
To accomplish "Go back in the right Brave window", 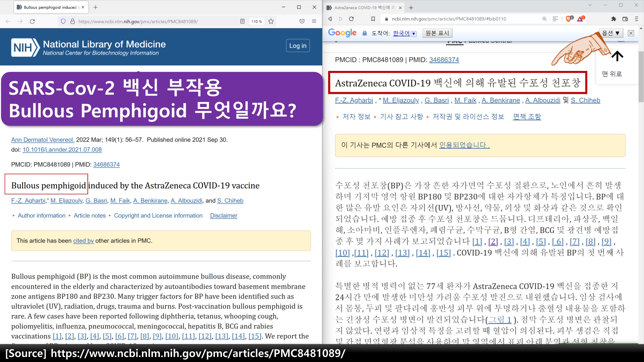I will point(330,19).
